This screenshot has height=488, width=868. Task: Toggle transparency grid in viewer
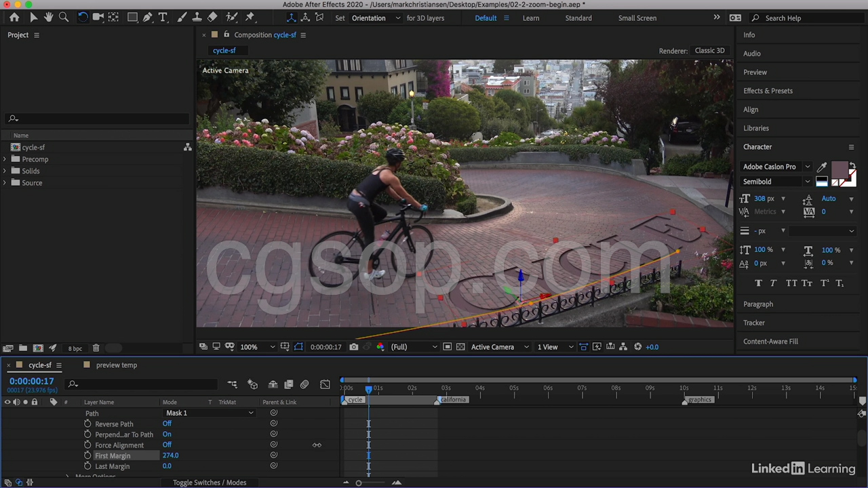point(460,347)
